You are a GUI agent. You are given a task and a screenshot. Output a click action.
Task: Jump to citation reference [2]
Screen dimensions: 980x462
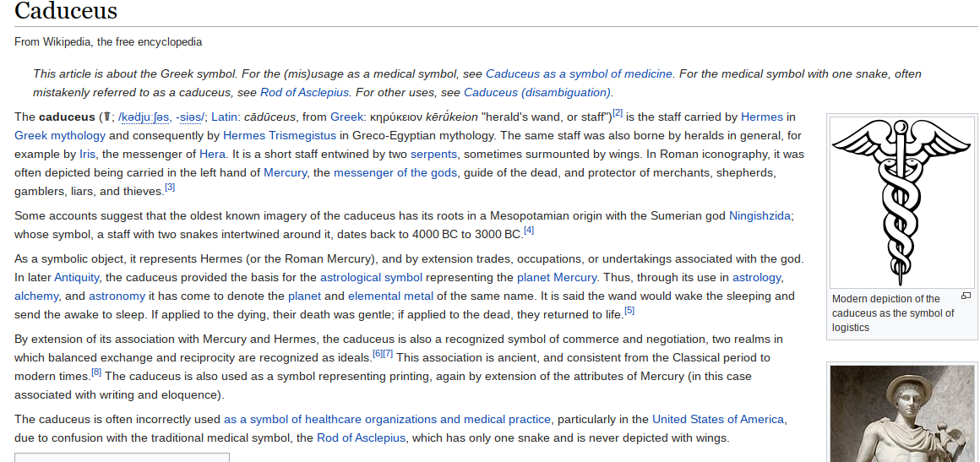point(618,113)
